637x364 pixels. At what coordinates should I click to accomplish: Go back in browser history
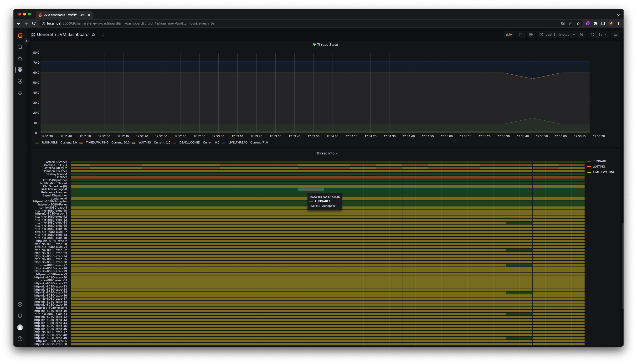click(x=19, y=23)
